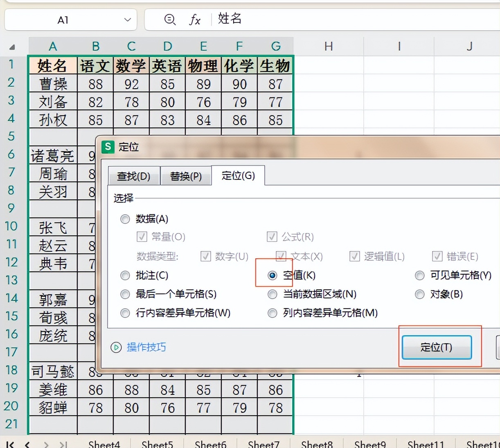Select the 对象(B) radio option
500x448 pixels.
pos(420,294)
